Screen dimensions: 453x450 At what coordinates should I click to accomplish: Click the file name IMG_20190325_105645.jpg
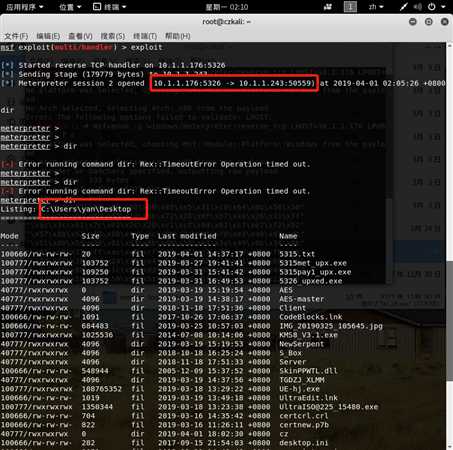click(x=331, y=326)
